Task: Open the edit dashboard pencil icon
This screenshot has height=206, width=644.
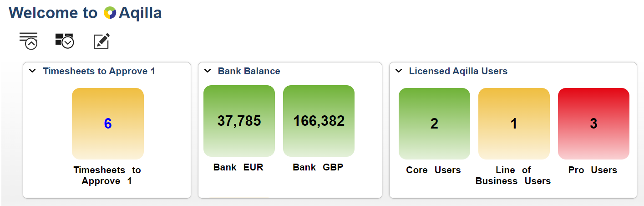Action: coord(101,41)
